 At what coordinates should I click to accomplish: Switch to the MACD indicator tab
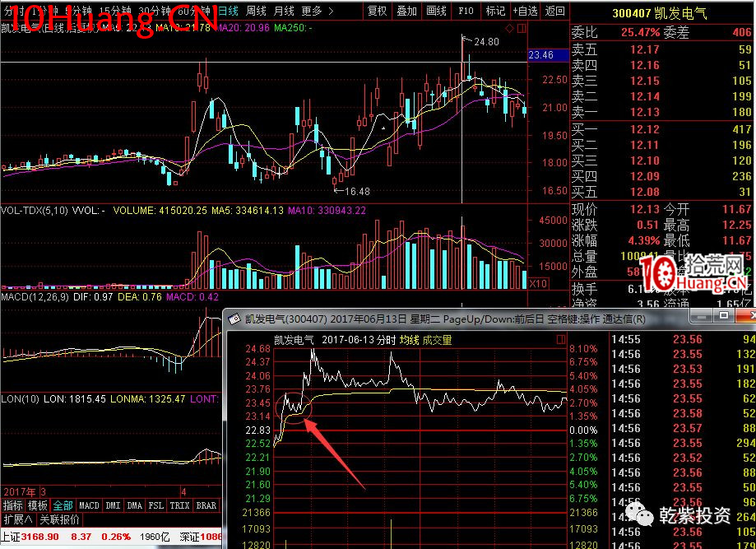(89, 505)
